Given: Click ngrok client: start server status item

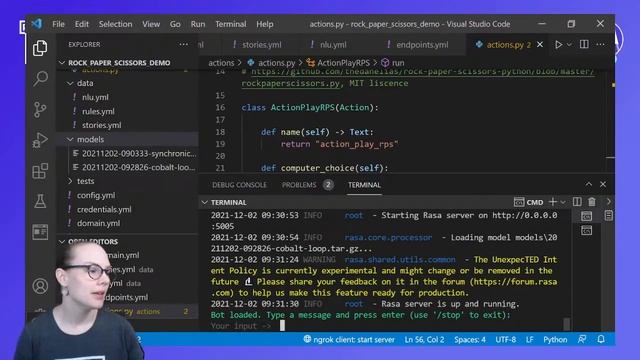Looking at the screenshot, I should point(349,340).
